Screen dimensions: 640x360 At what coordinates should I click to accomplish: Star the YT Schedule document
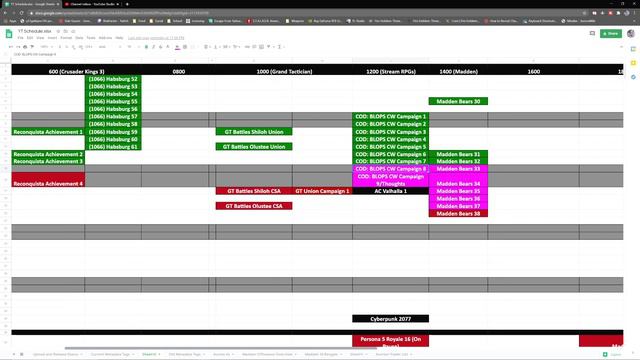click(x=58, y=31)
